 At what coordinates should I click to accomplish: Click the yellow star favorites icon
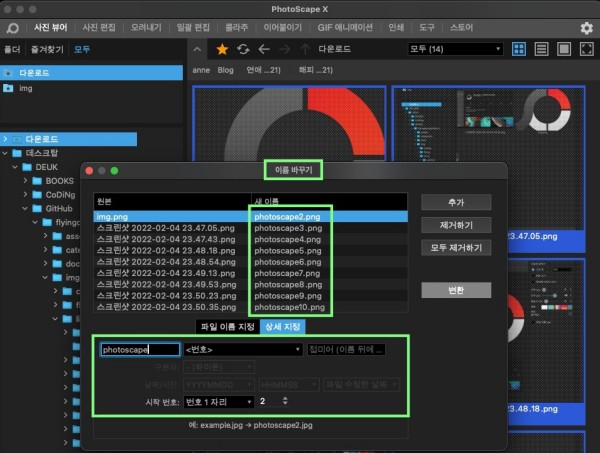pos(222,48)
